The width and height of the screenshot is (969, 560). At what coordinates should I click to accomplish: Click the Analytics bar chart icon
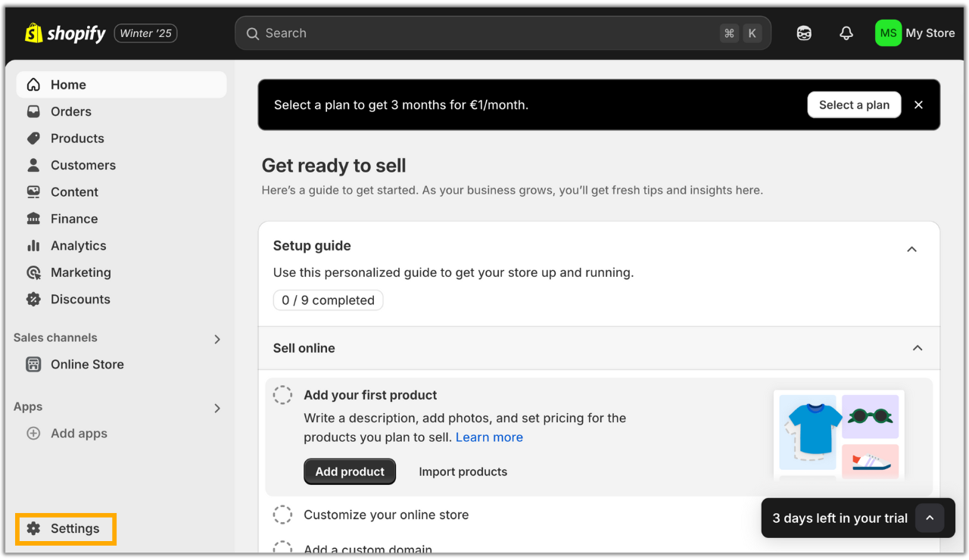(x=33, y=246)
